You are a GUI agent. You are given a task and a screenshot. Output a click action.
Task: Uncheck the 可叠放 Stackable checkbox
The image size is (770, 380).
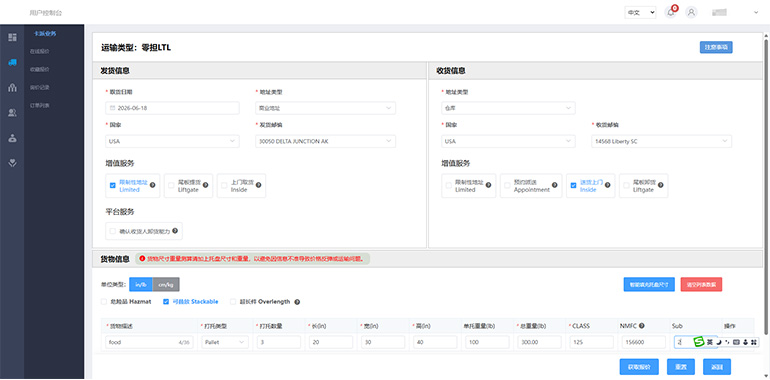click(166, 302)
